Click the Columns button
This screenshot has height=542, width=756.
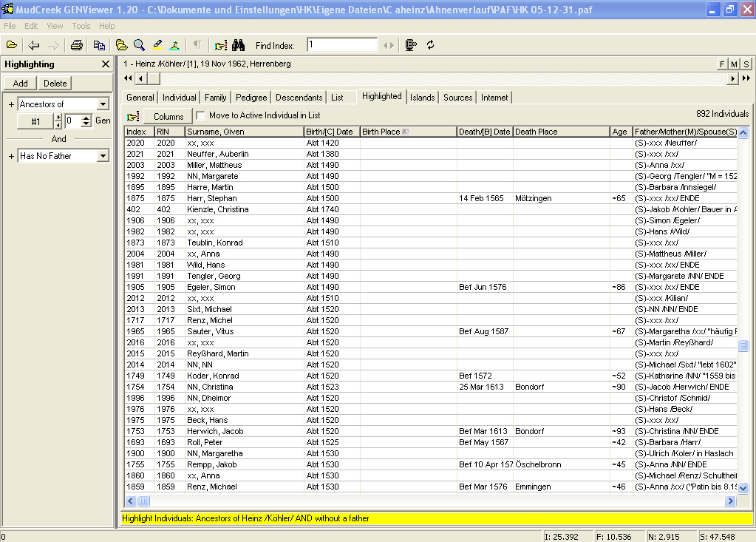coord(168,116)
